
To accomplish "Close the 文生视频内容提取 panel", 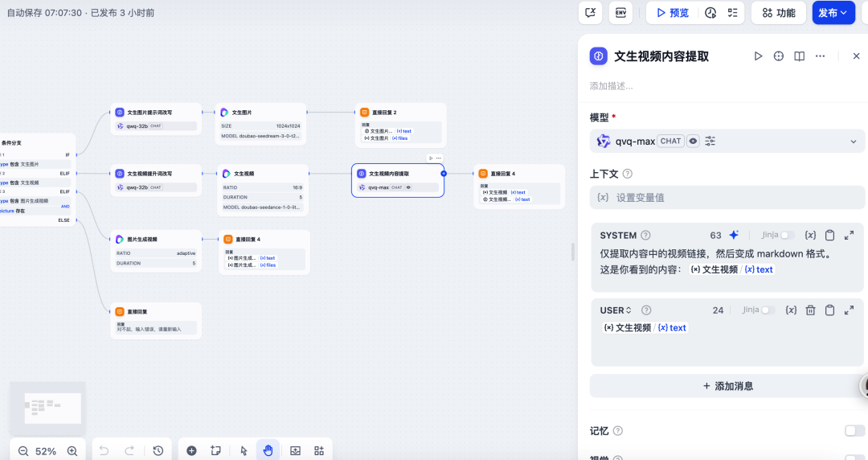I will (857, 56).
